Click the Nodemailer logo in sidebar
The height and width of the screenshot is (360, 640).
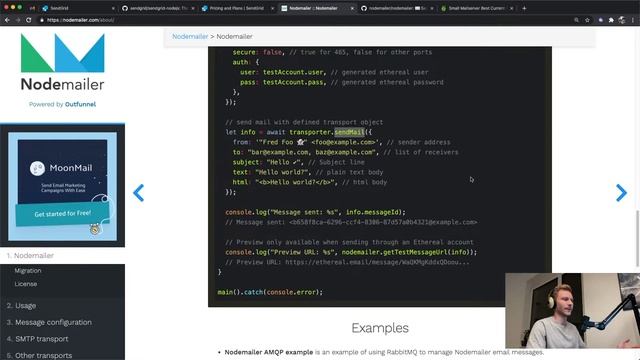click(x=62, y=62)
